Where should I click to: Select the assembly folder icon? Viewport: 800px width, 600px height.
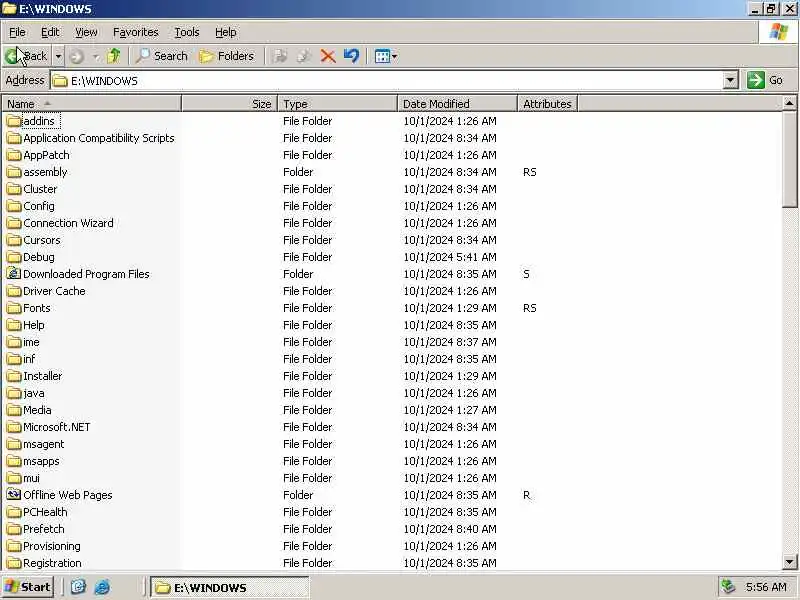point(14,172)
